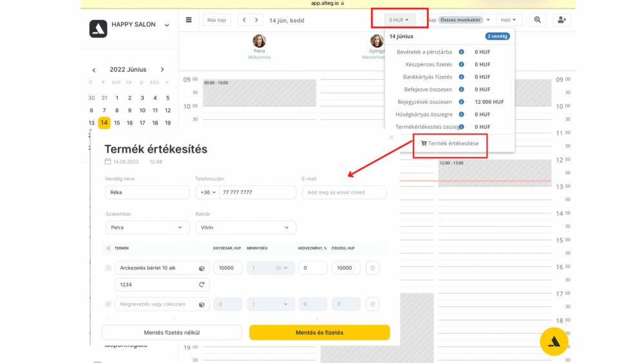This screenshot has width=644, height=363.
Task: Click the E-mail input field
Action: click(x=344, y=192)
